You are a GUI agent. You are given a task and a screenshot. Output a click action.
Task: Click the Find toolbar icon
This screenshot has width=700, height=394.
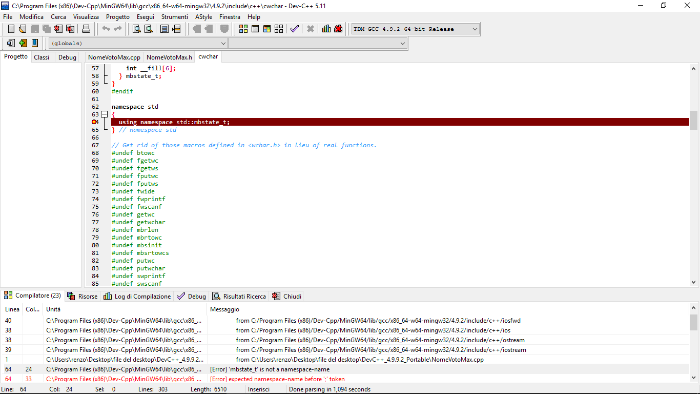click(137, 29)
